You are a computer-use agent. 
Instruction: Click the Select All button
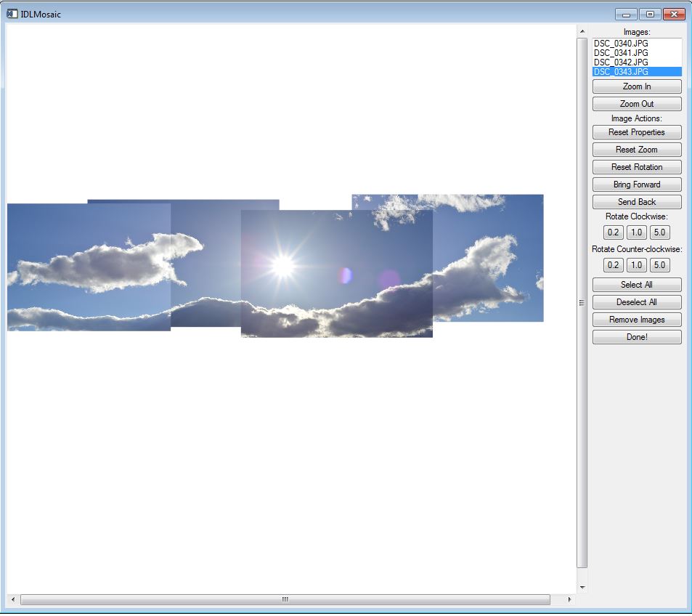pyautogui.click(x=636, y=285)
